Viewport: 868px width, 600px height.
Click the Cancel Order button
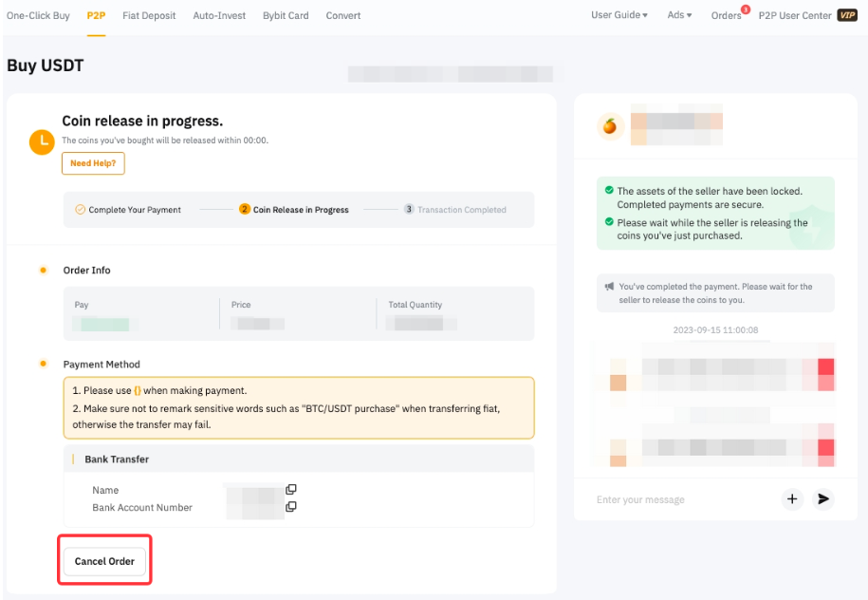click(x=104, y=561)
